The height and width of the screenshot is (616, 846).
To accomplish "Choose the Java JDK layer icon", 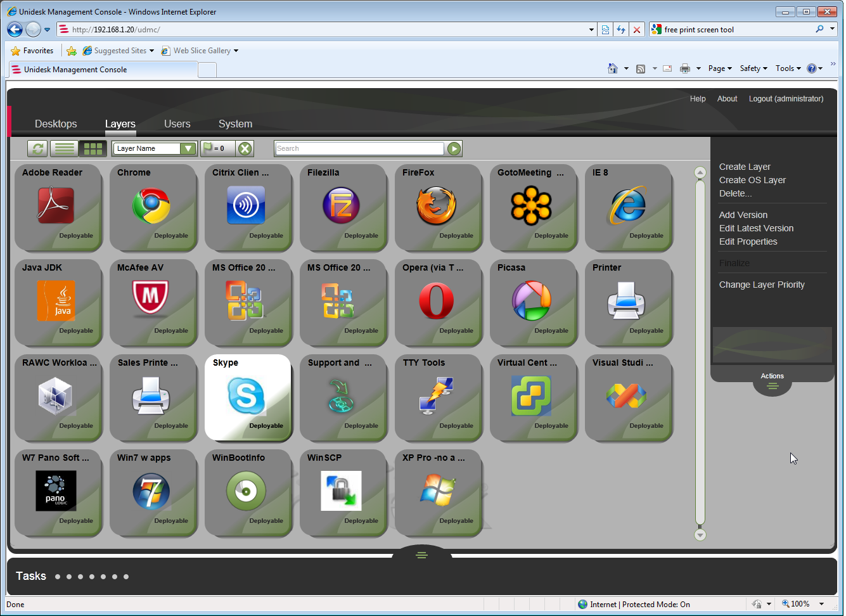I will coord(56,300).
